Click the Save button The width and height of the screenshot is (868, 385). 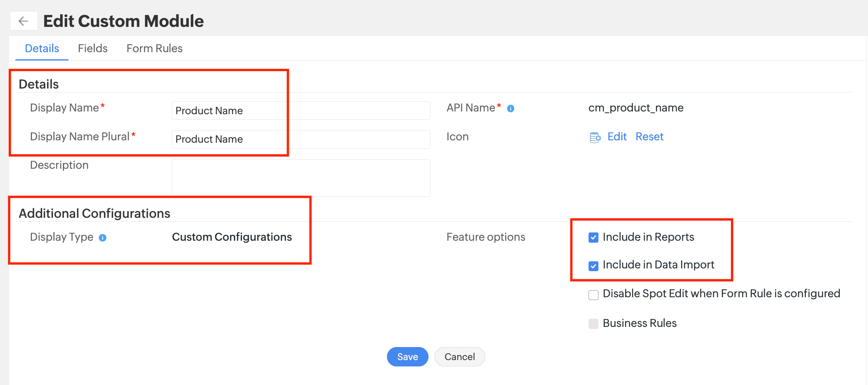coord(407,357)
